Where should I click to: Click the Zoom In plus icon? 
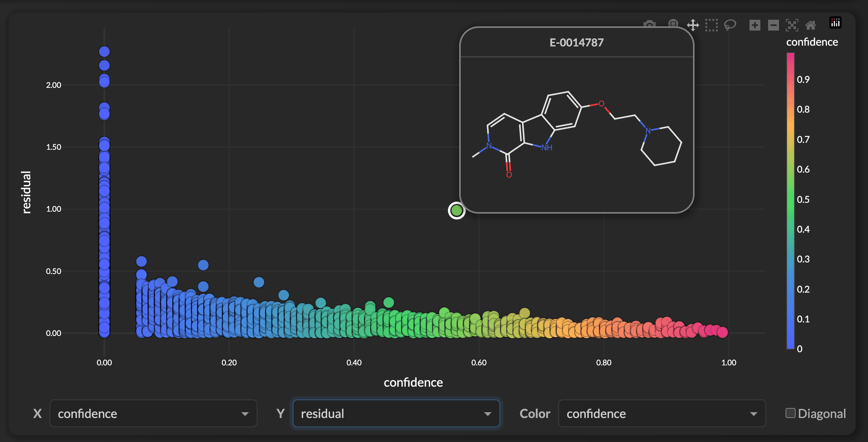click(755, 26)
